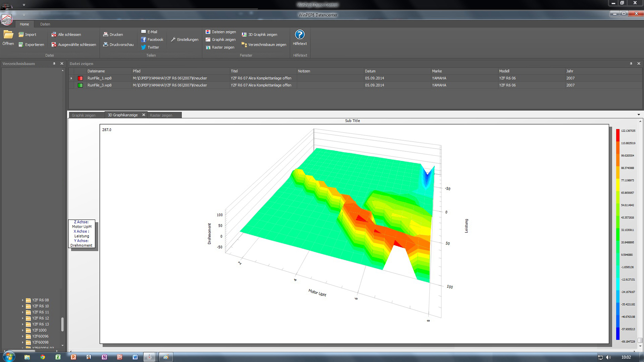Click the Drucken printer button

[113, 34]
